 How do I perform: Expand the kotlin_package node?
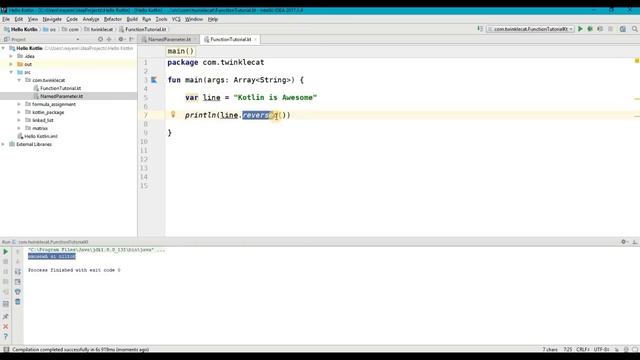pos(19,112)
